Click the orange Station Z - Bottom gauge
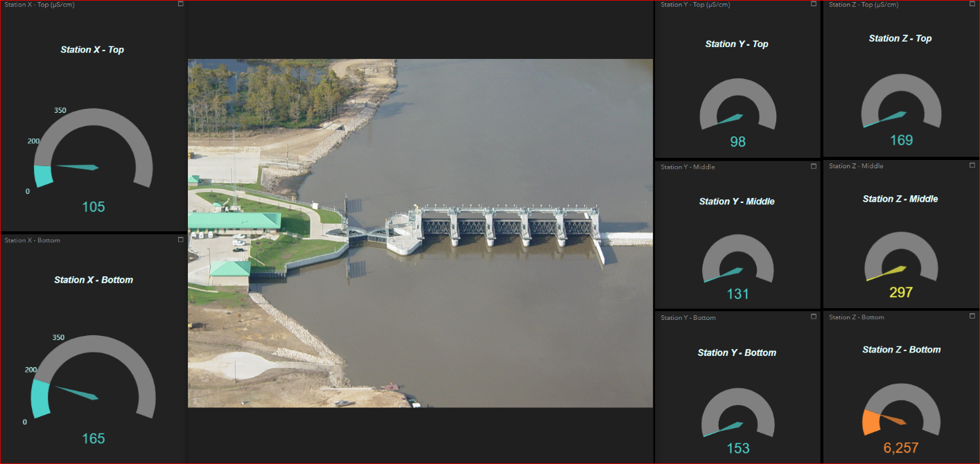This screenshot has width=980, height=464. coord(901,409)
